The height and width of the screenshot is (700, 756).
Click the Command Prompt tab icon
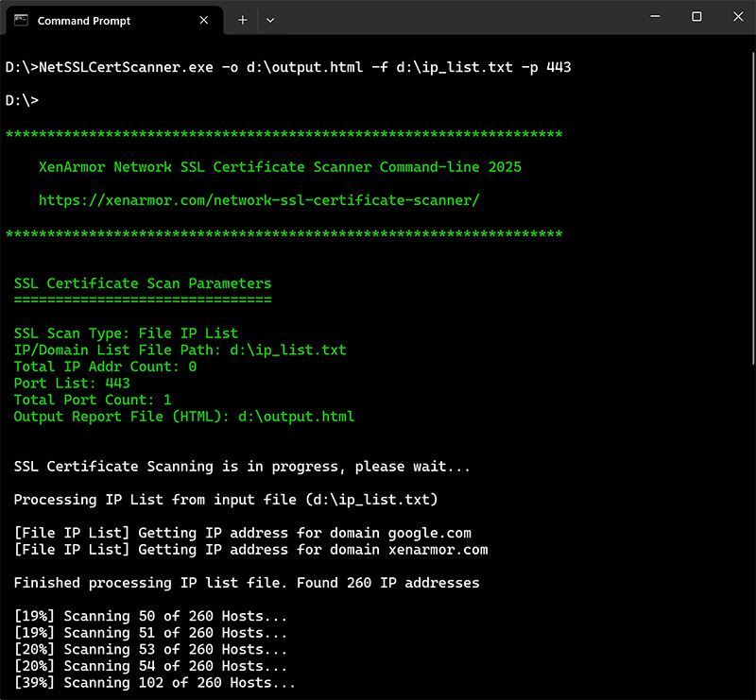pos(21,20)
